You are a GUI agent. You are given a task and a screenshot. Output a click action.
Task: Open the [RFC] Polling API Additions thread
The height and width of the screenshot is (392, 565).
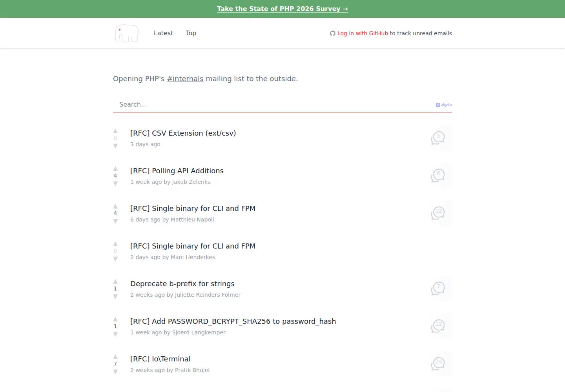point(177,171)
